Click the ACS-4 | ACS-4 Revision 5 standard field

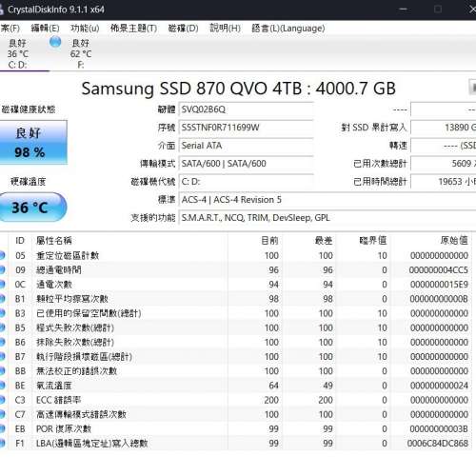pyautogui.click(x=327, y=200)
